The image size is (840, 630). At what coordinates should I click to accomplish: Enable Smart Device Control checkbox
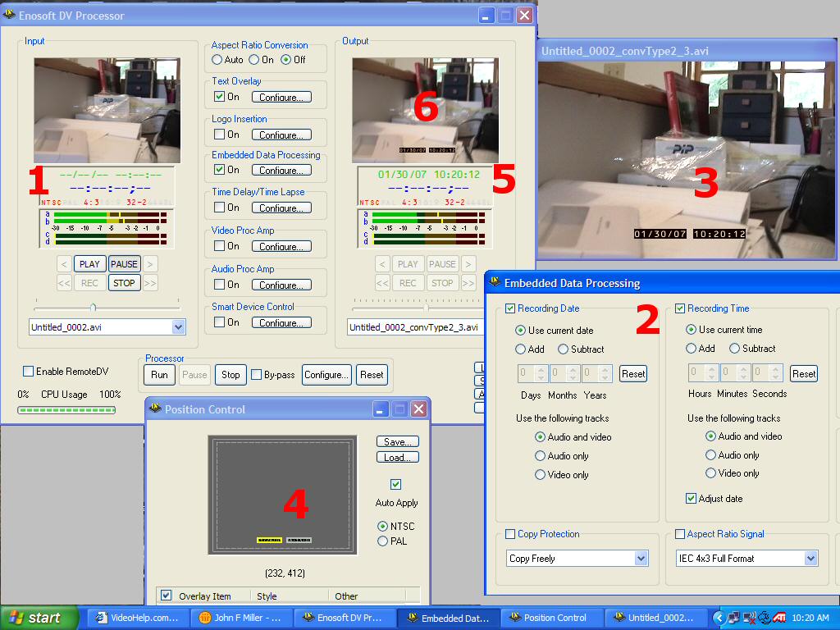pos(219,322)
